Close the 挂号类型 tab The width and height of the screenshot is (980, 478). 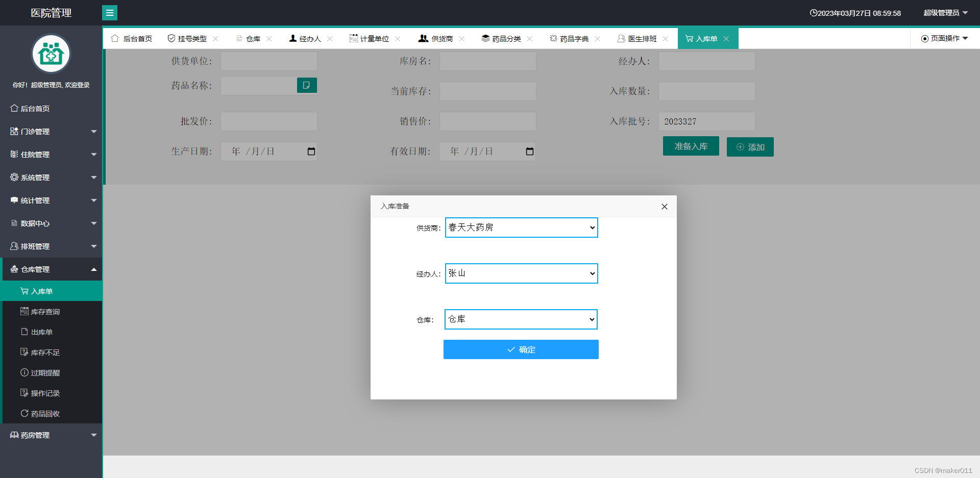215,39
